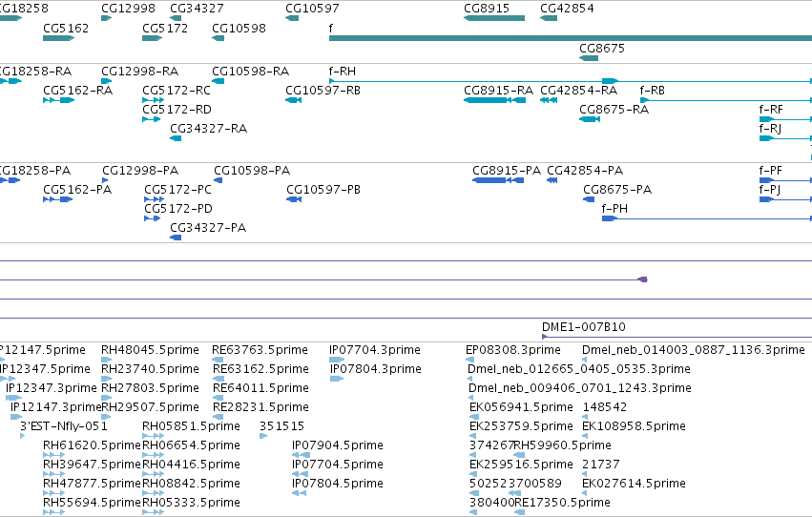
Task: Select the f-RH transcript label
Action: (x=343, y=72)
